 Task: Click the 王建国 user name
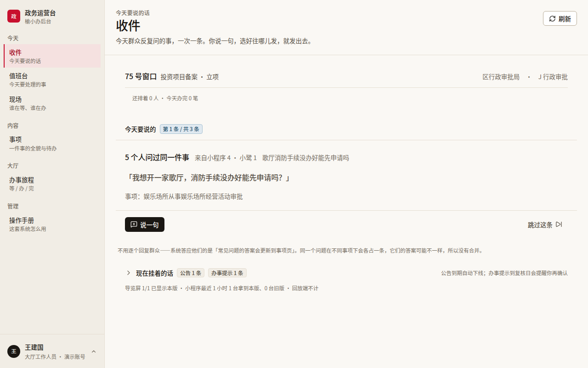(34, 347)
